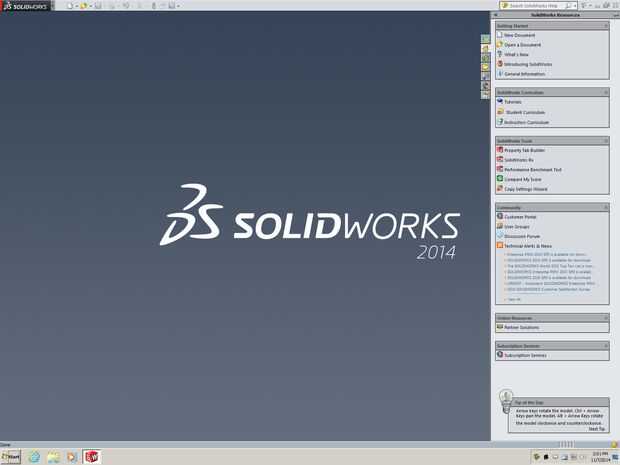This screenshot has width=620, height=465.
Task: Launch SolidWorks Rx
Action: (519, 160)
